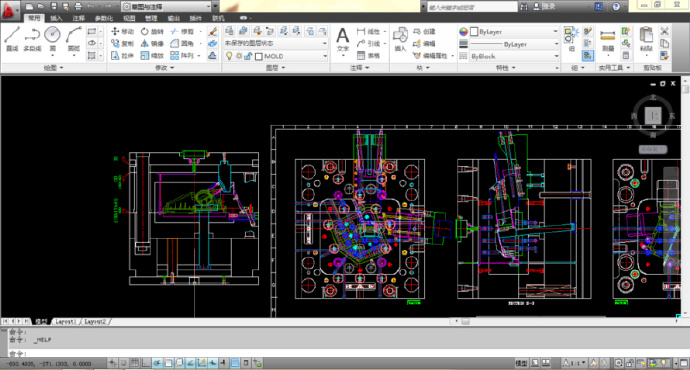
Task: Click the Copy (复制) tool in Modify panel
Action: pos(122,43)
